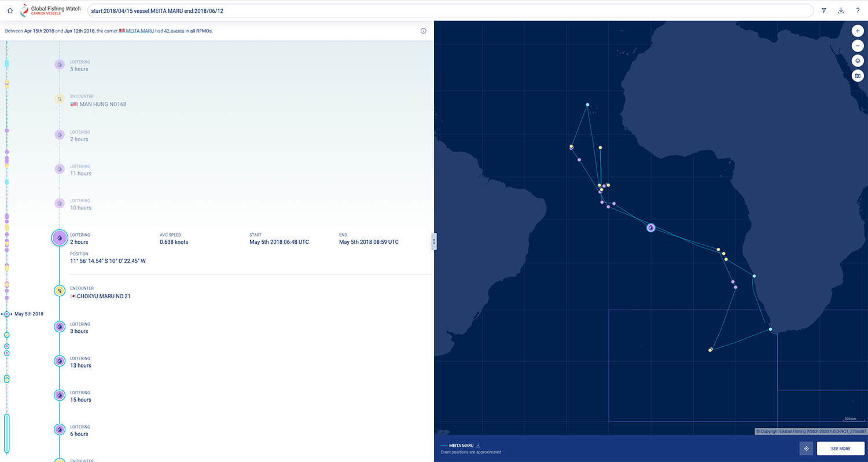Click the SEE MORE button
The image size is (868, 462).
point(840,449)
